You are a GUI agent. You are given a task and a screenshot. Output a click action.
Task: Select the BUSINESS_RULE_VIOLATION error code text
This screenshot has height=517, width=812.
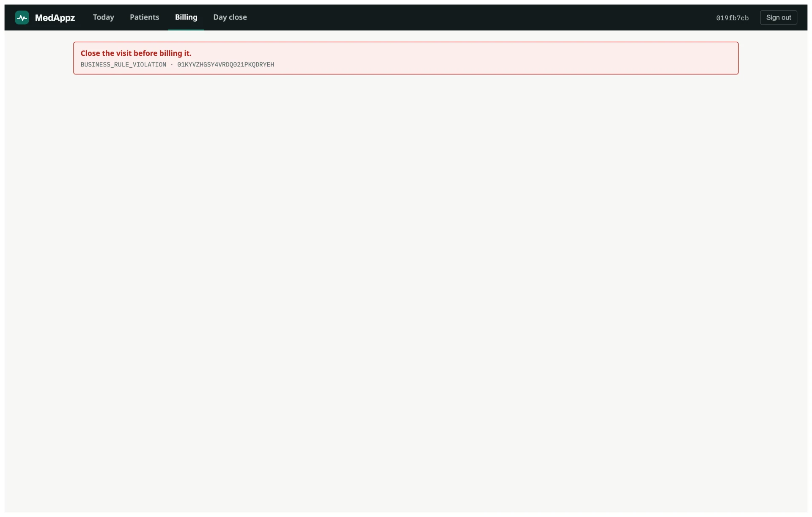(123, 65)
